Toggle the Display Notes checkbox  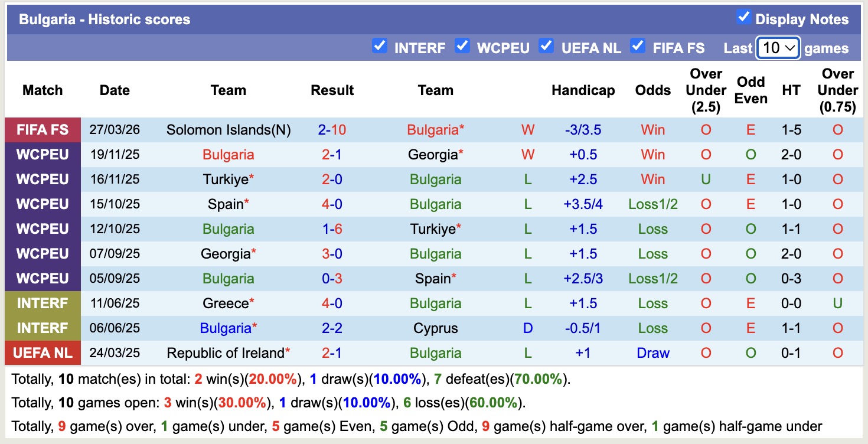click(x=743, y=18)
